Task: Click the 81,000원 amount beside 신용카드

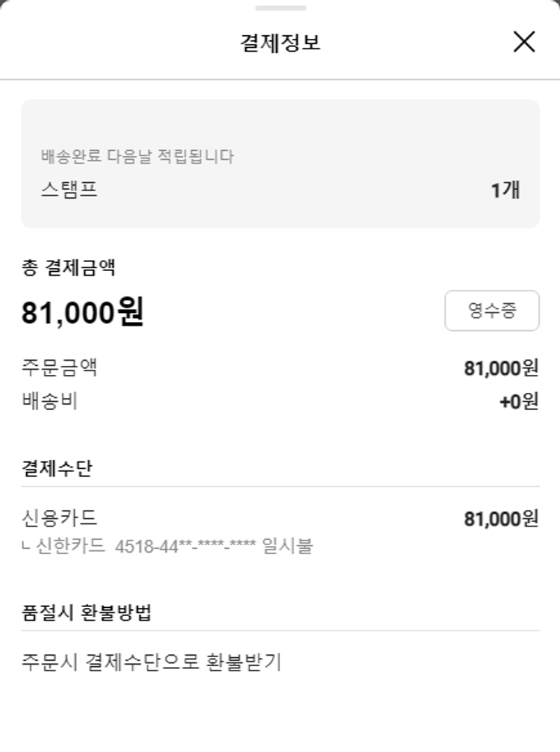Action: (500, 519)
